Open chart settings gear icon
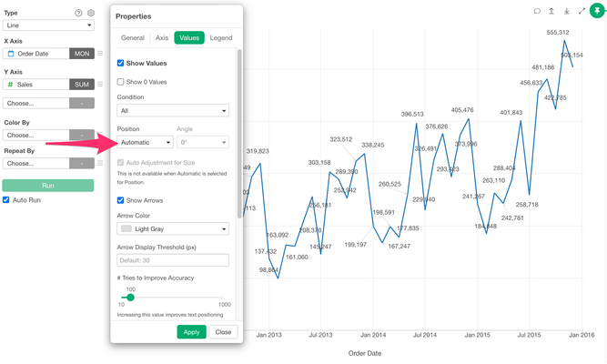Image resolution: width=607 pixels, height=364 pixels. (91, 13)
